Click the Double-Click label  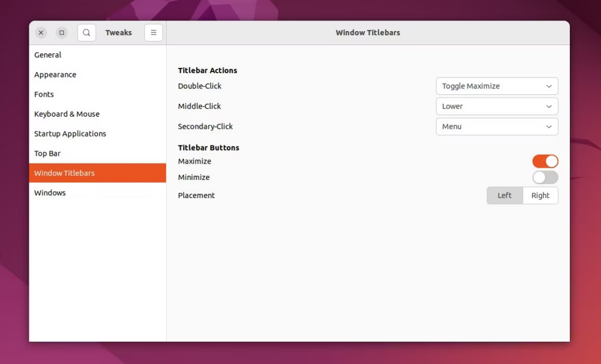(x=200, y=86)
